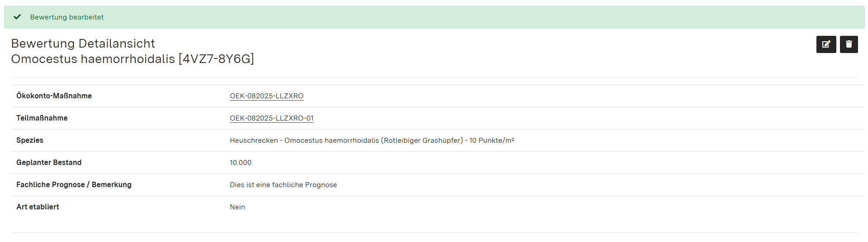The image size is (868, 242).
Task: Click the 'Ökokonto-Maßnahme' row label
Action: pyautogui.click(x=54, y=96)
